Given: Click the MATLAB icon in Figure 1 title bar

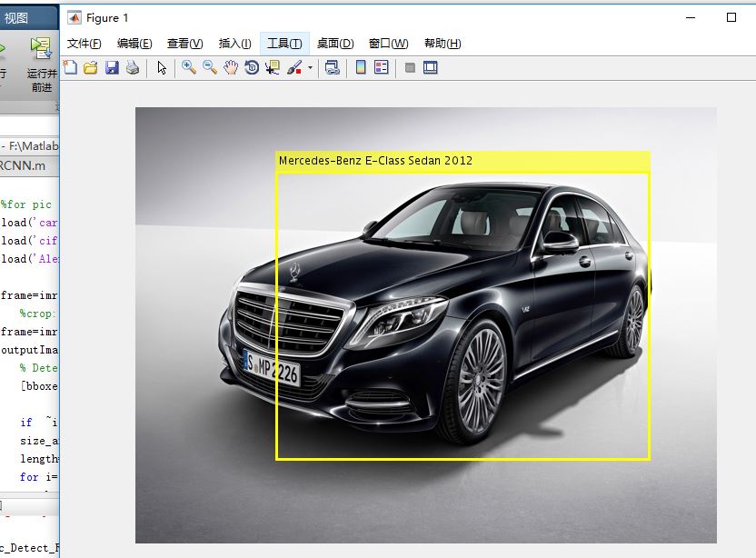Looking at the screenshot, I should pyautogui.click(x=75, y=18).
